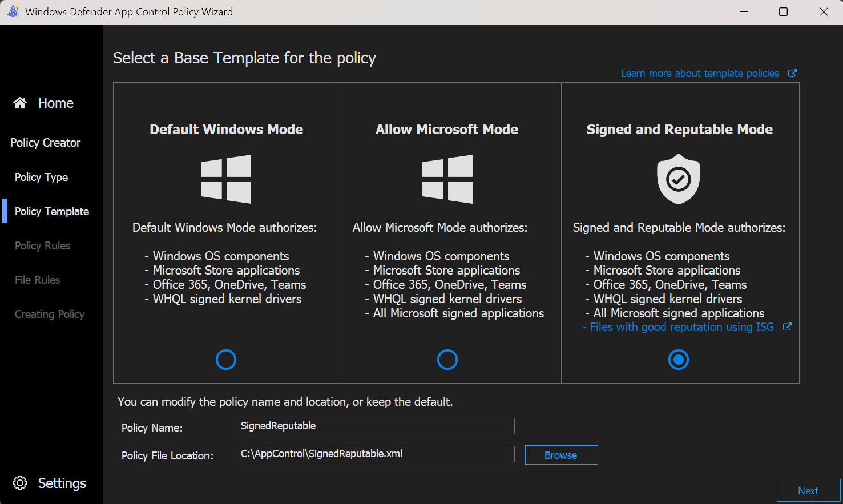Click into the Policy Name text field
The height and width of the screenshot is (504, 843).
click(377, 426)
